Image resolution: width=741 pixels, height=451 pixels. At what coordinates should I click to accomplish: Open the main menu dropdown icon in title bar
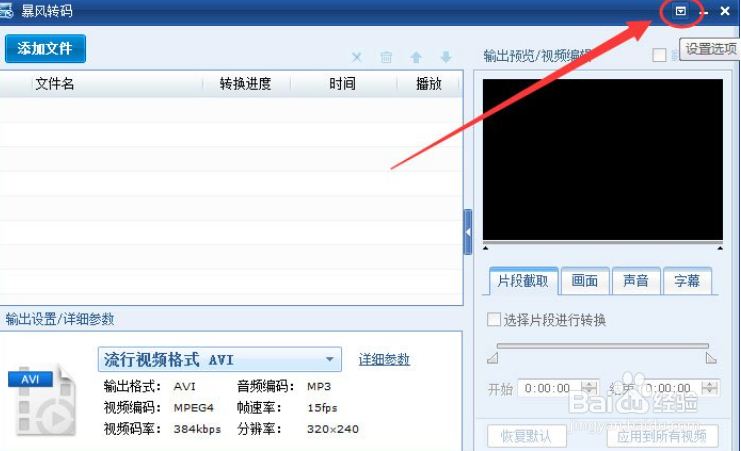click(x=681, y=11)
